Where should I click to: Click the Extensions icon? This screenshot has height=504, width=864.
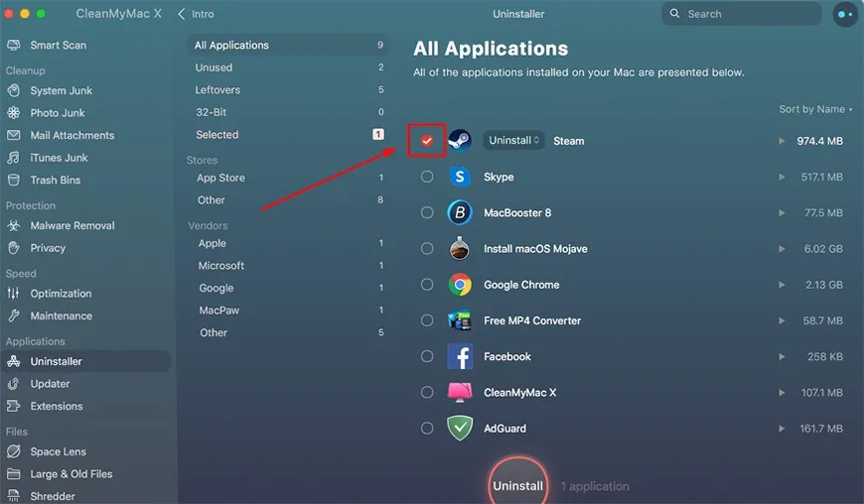pyautogui.click(x=14, y=406)
